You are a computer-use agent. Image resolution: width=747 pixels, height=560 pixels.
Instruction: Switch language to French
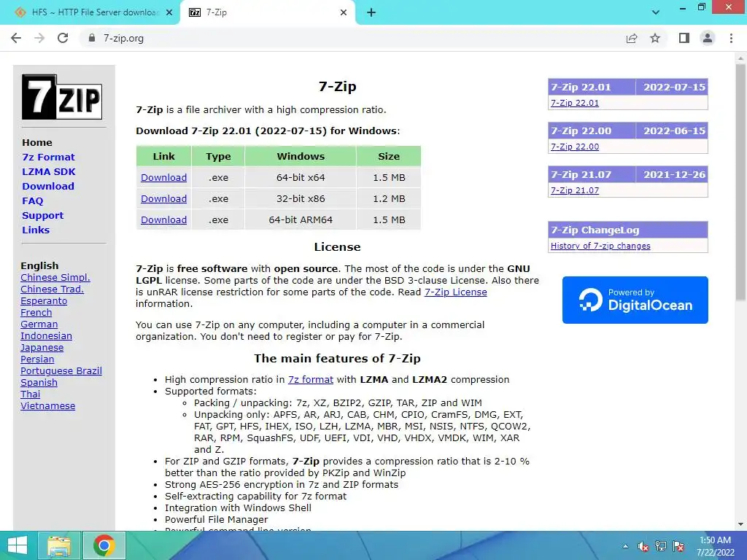pyautogui.click(x=36, y=312)
